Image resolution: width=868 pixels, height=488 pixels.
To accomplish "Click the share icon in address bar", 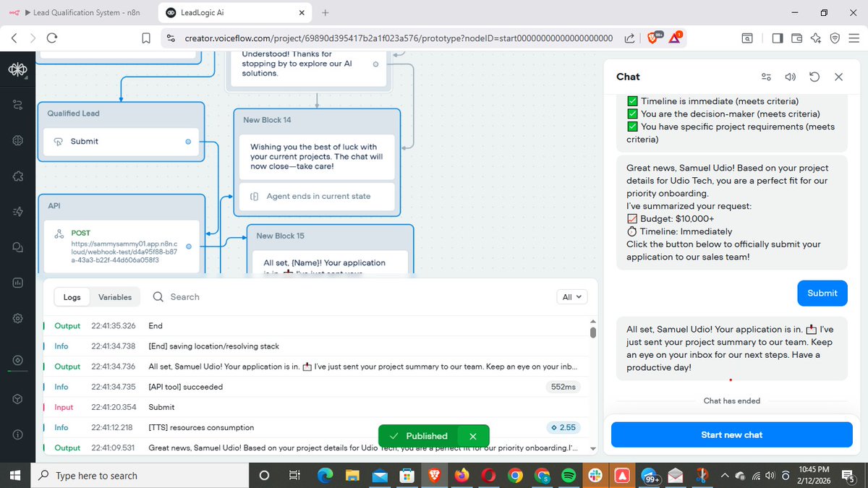I will click(629, 38).
